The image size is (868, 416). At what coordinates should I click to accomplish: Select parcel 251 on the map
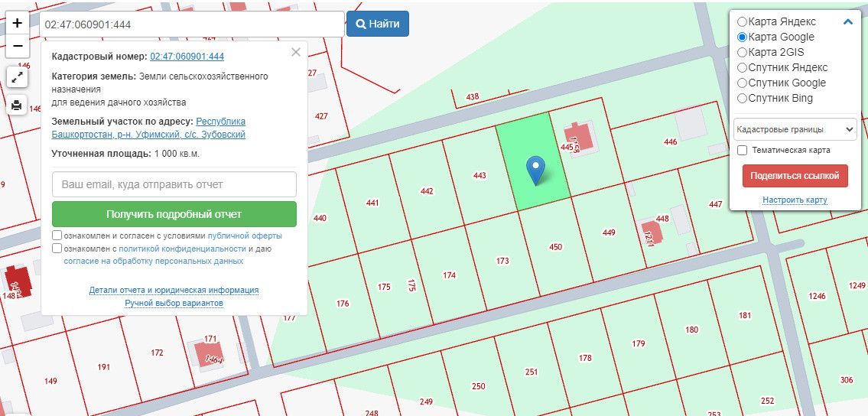[x=532, y=372]
